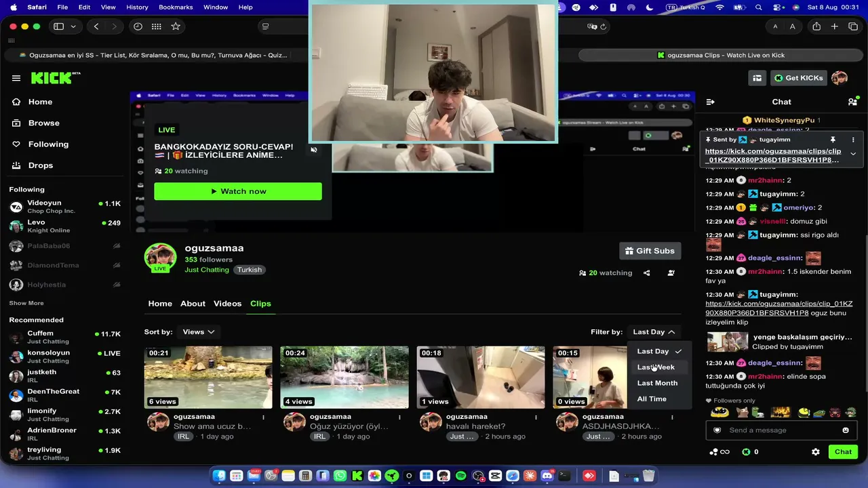
Task: Open the Kick hamburger sidebar menu
Action: (x=16, y=78)
